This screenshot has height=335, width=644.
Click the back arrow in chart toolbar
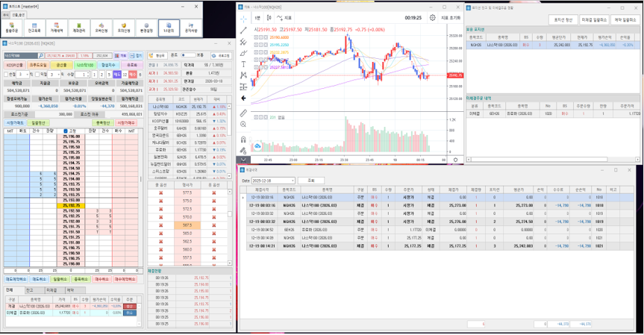(x=243, y=98)
